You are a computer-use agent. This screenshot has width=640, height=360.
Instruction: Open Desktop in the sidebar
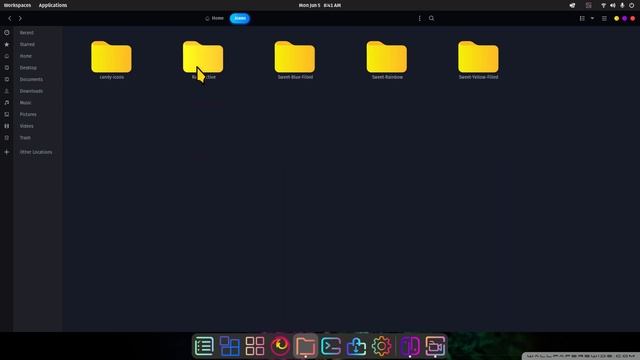click(28, 68)
